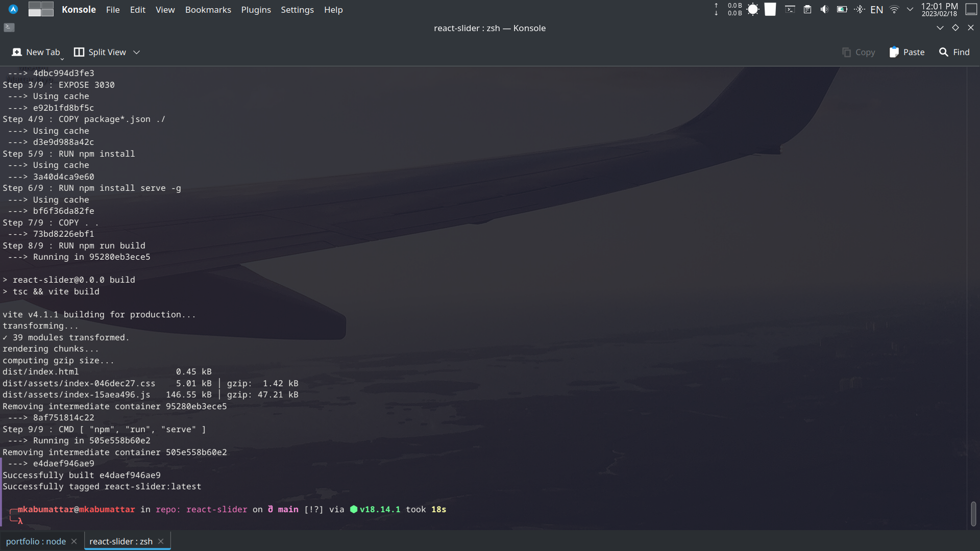The width and height of the screenshot is (980, 551).
Task: Expand the Split View dropdown arrow
Action: click(136, 52)
